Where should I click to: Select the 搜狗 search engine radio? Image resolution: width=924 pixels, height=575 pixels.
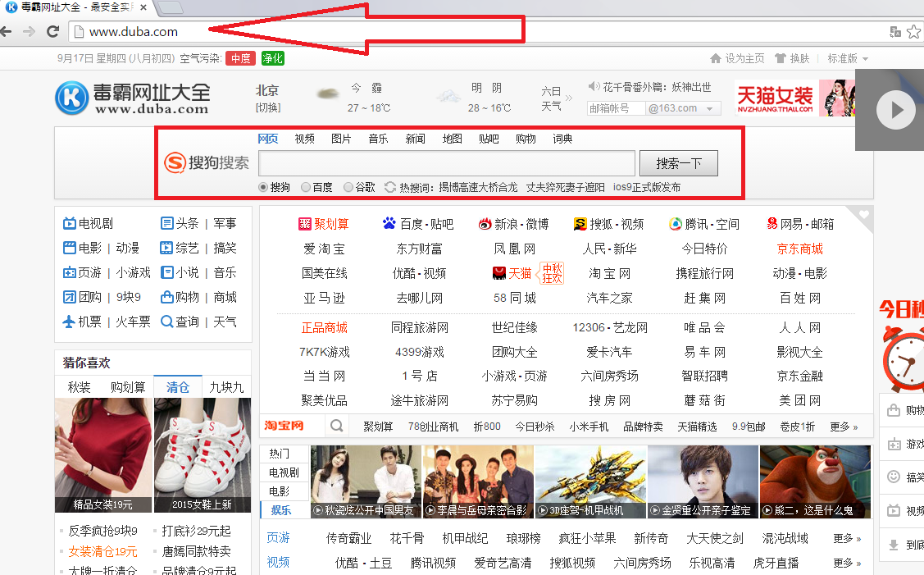(x=263, y=188)
